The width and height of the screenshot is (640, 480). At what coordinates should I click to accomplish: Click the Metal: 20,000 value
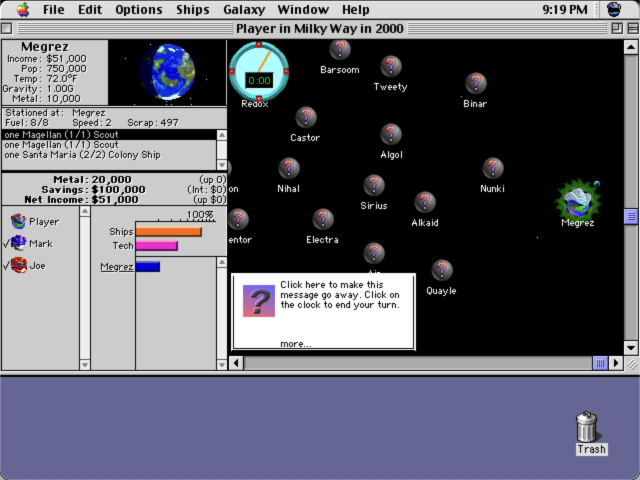111,180
